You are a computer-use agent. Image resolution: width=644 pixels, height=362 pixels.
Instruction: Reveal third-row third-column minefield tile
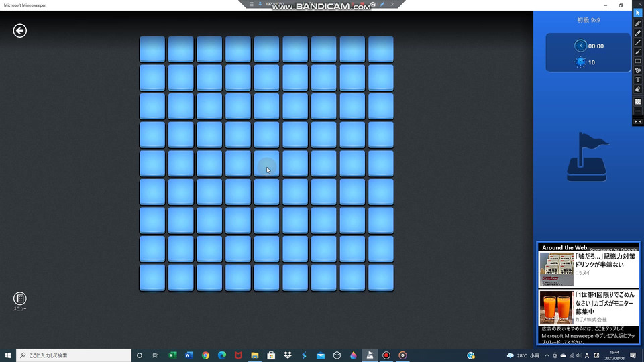(x=209, y=107)
